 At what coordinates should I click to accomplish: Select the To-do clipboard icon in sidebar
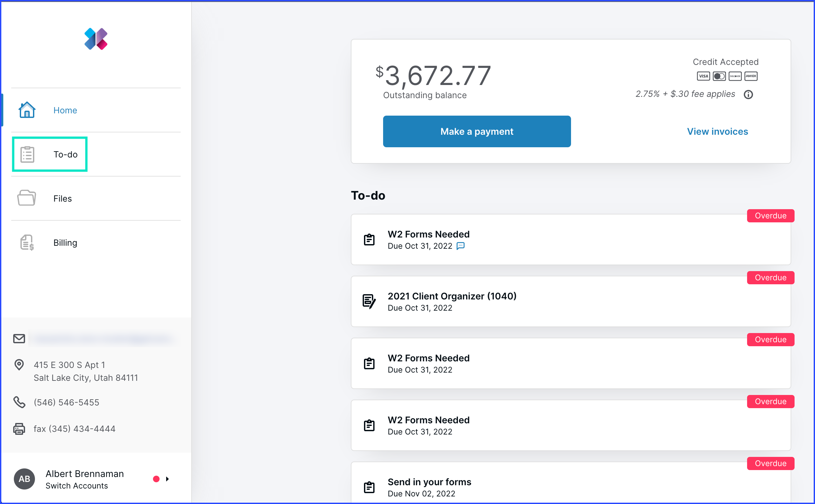coord(27,154)
